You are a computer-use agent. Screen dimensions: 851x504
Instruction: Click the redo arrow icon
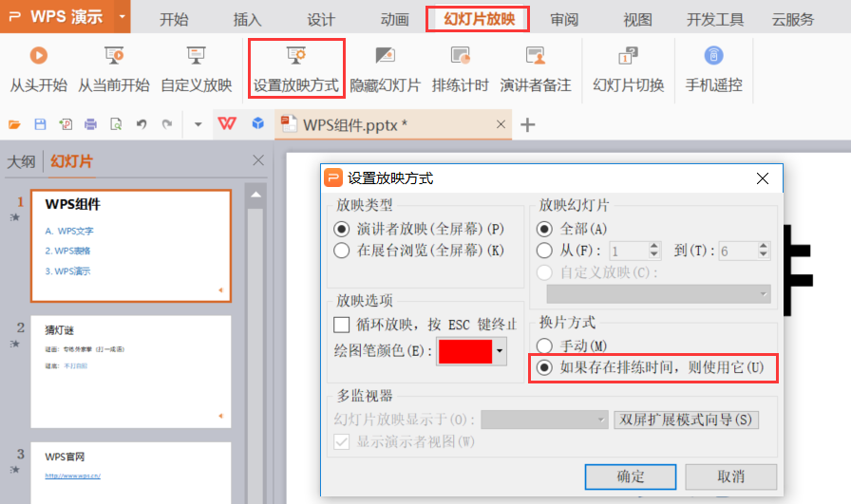167,124
